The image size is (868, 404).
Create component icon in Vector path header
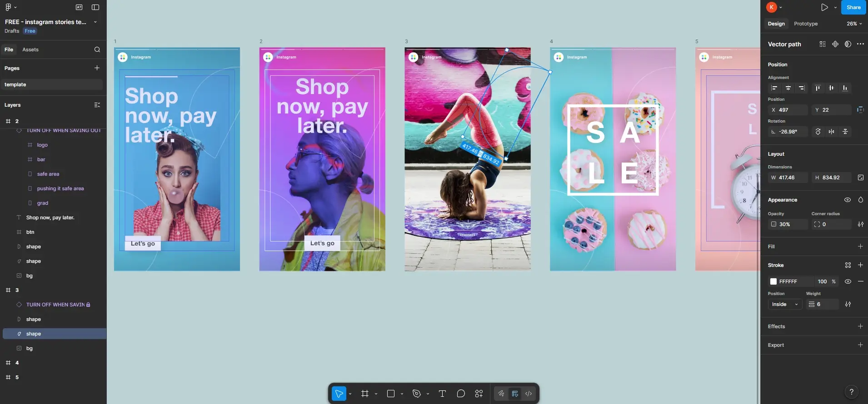click(x=835, y=44)
